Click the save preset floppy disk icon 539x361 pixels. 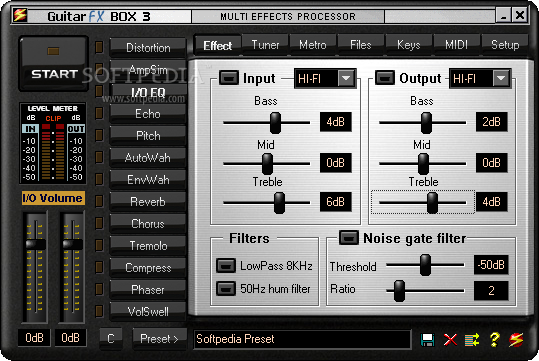click(x=427, y=340)
